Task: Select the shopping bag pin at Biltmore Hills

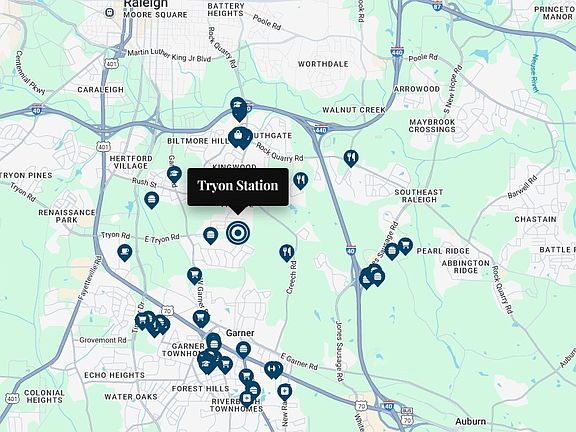Action: (x=237, y=136)
